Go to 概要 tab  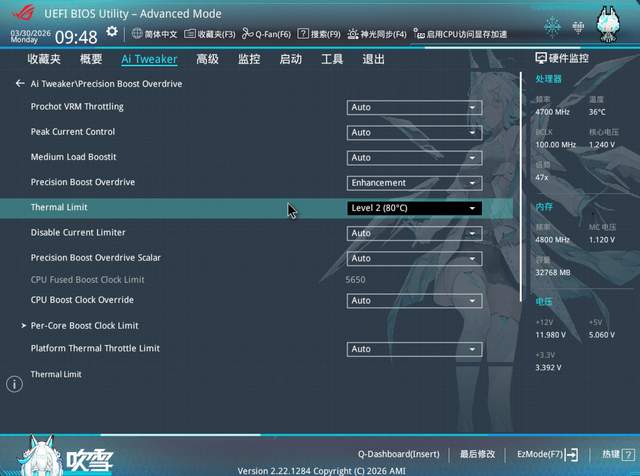pyautogui.click(x=91, y=59)
